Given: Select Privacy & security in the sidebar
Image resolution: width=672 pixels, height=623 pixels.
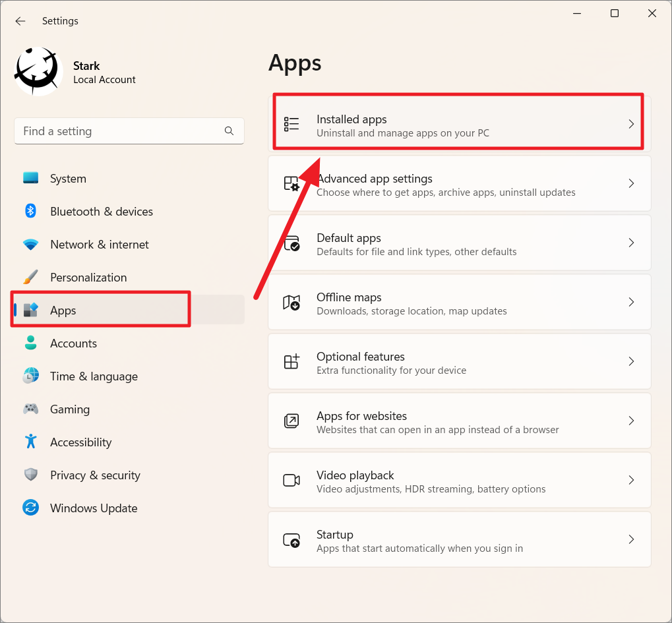Looking at the screenshot, I should [x=96, y=475].
